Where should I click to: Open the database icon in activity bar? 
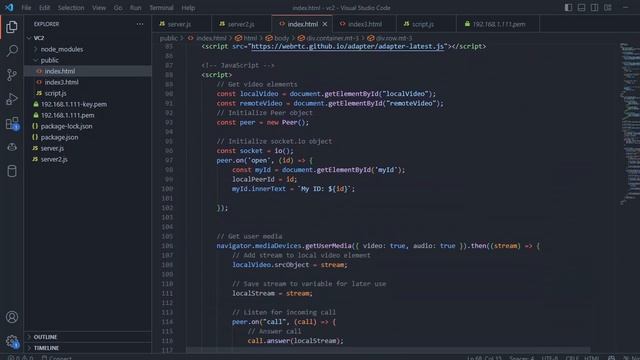pyautogui.click(x=12, y=171)
